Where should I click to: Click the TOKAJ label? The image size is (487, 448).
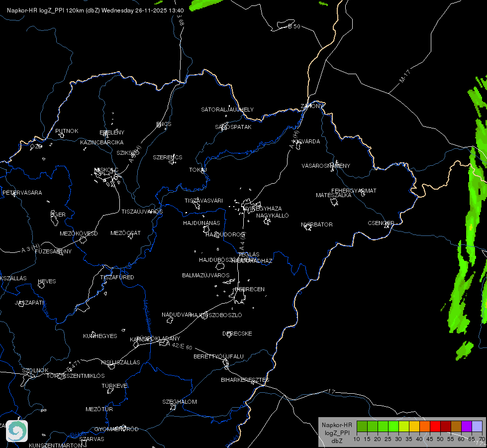pyautogui.click(x=198, y=170)
